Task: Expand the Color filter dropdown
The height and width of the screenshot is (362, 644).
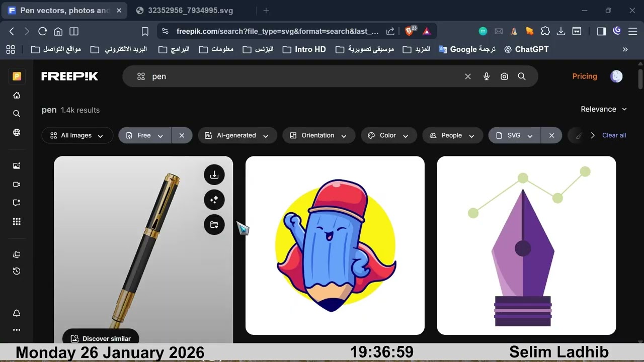Action: coord(389,135)
